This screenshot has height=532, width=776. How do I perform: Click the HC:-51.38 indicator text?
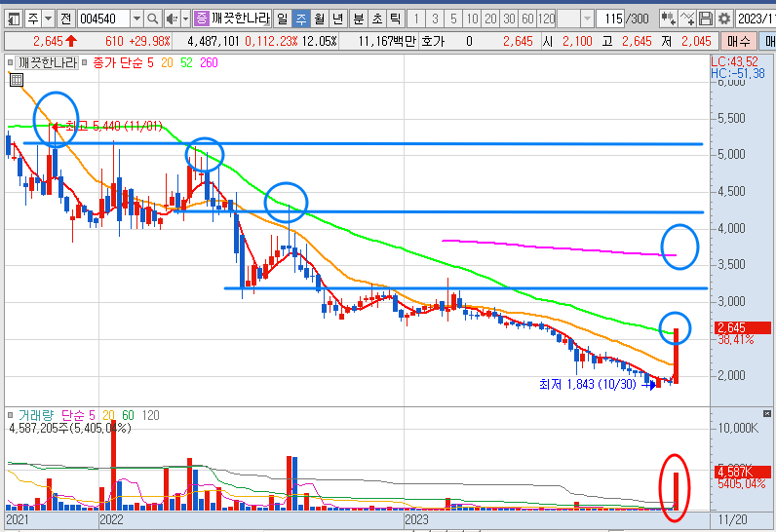click(738, 74)
